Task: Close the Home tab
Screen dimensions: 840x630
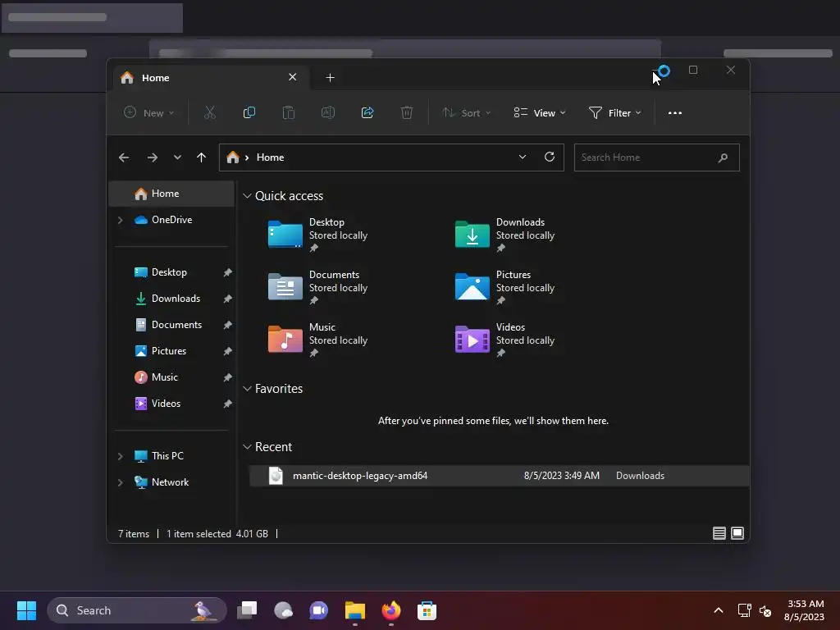Action: click(x=293, y=77)
